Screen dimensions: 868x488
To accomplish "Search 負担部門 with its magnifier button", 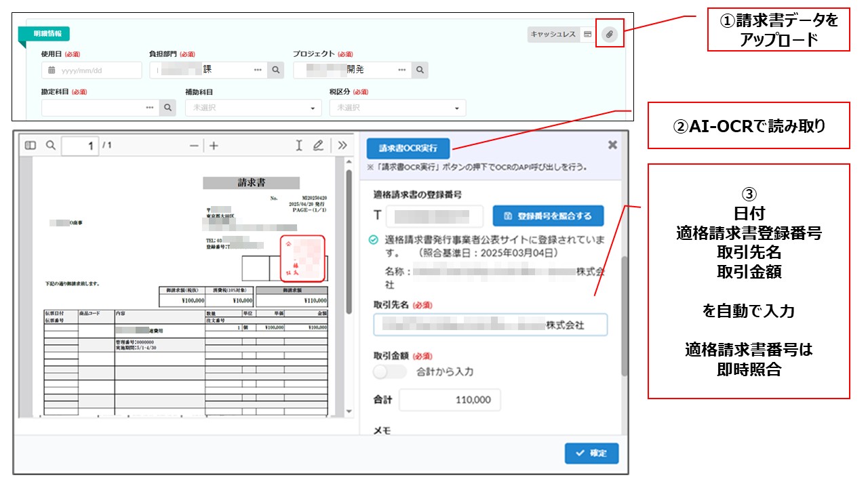I will tap(275, 70).
